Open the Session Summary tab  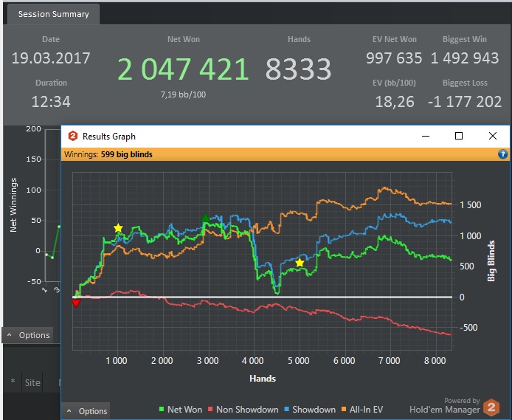[x=53, y=14]
